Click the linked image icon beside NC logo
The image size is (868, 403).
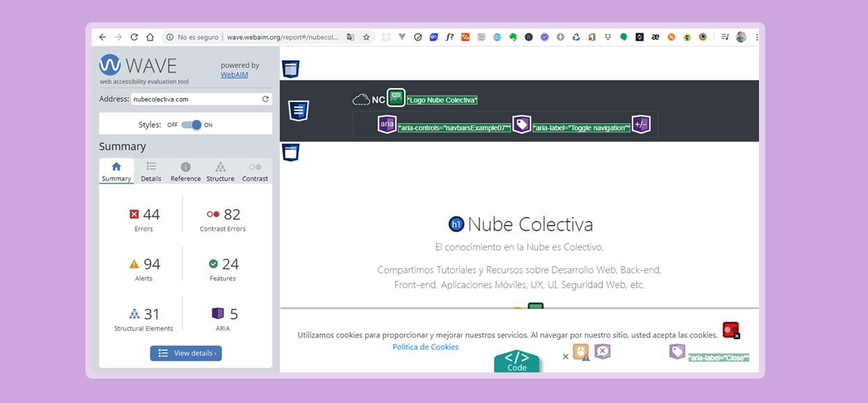point(396,98)
